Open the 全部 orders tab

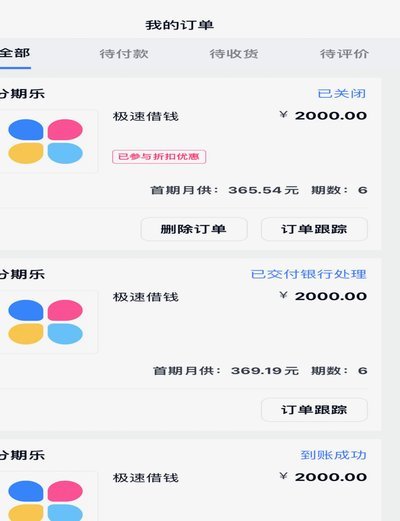[x=15, y=54]
